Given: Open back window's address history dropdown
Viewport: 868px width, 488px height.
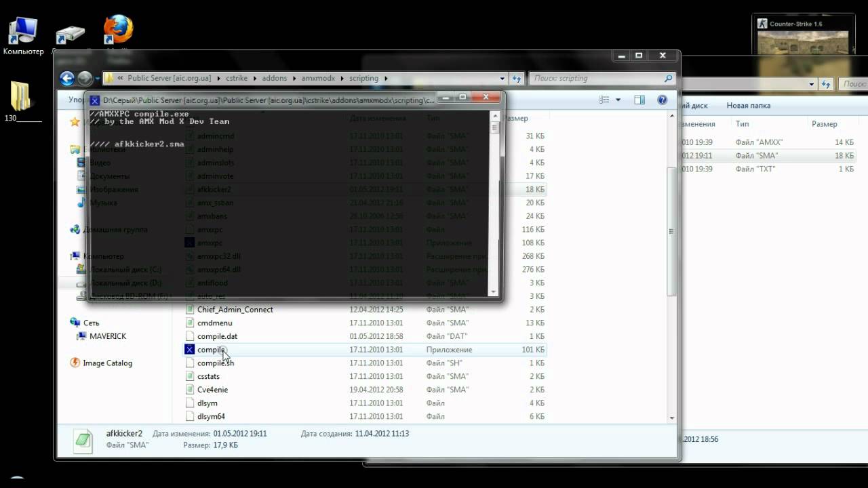Looking at the screenshot, I should pyautogui.click(x=812, y=84).
